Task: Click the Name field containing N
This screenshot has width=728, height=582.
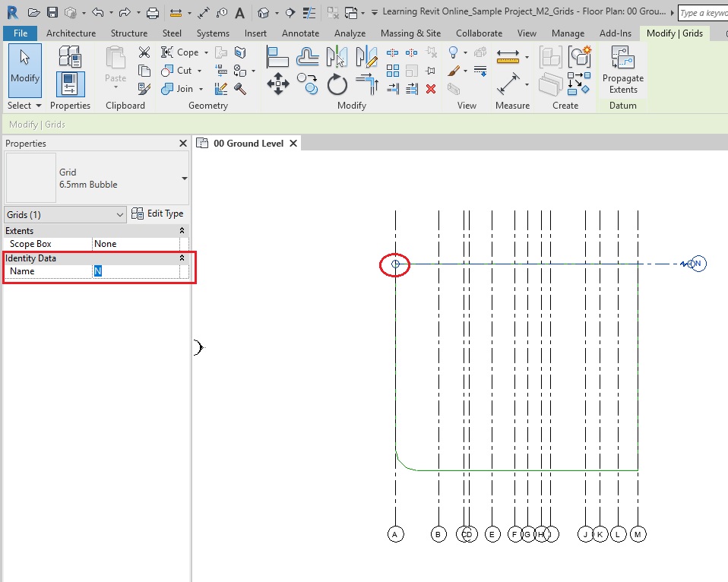Action: (x=137, y=271)
